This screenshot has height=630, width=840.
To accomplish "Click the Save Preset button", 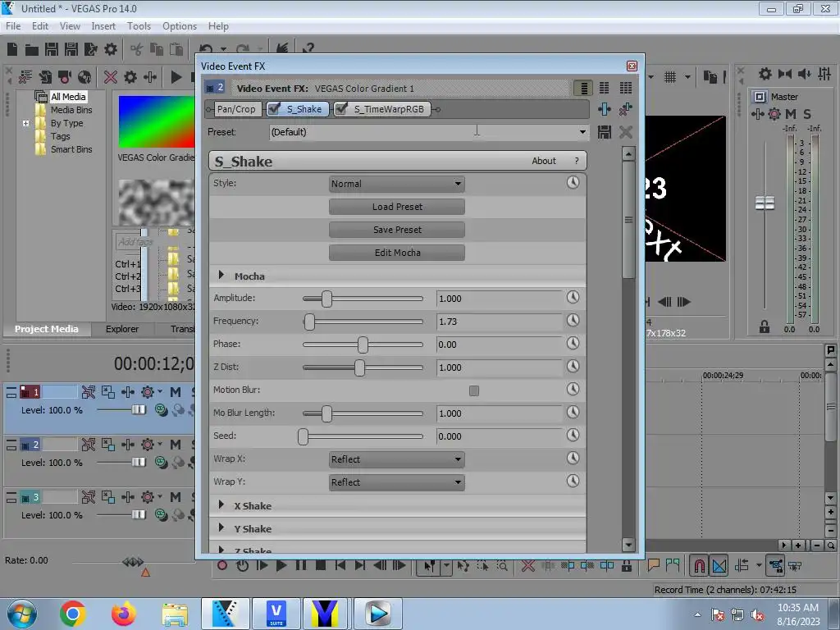I will point(397,230).
